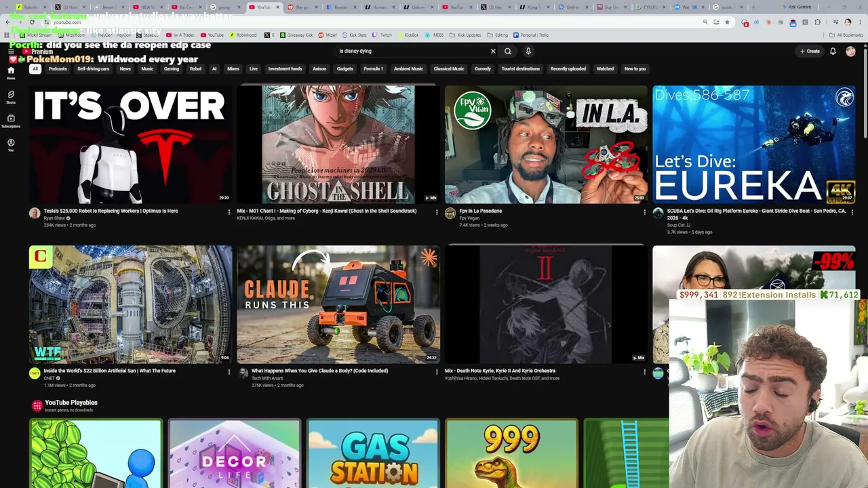Screen dimensions: 868x488
Task: Open the Chrome profile avatar
Action: [848, 22]
